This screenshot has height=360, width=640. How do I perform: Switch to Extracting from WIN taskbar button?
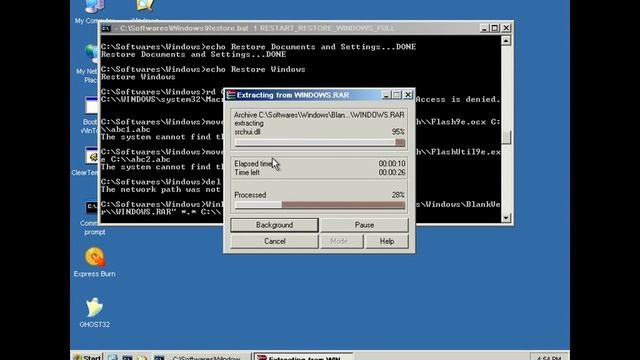click(302, 357)
